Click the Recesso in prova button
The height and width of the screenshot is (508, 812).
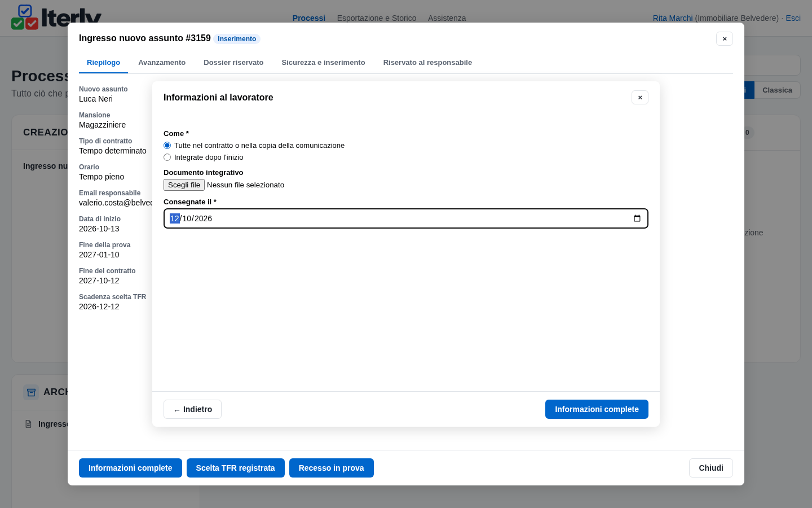pos(331,468)
